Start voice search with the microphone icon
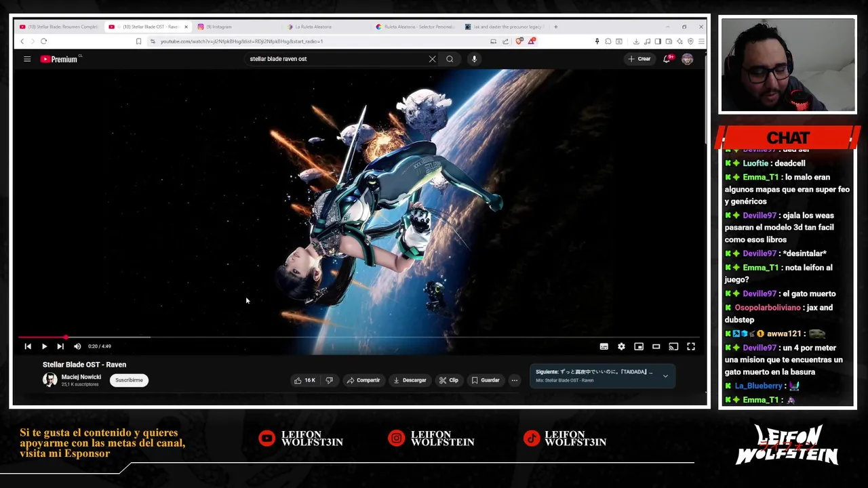 point(474,59)
